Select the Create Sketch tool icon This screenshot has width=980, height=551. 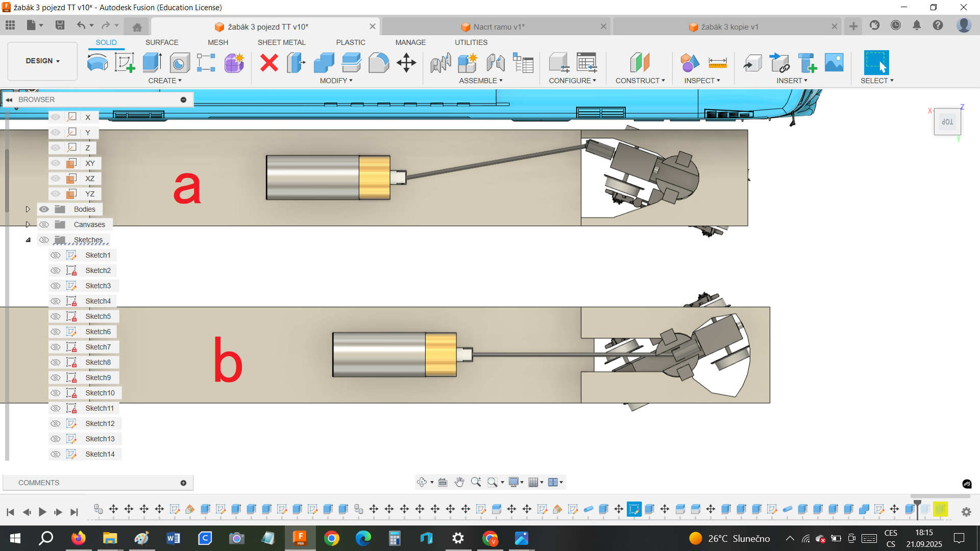click(x=125, y=63)
